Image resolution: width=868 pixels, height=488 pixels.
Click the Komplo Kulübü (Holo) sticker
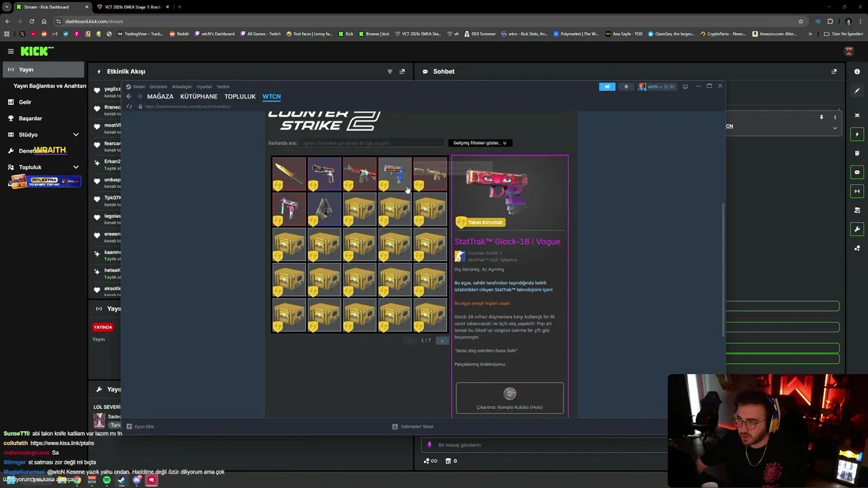(x=510, y=398)
